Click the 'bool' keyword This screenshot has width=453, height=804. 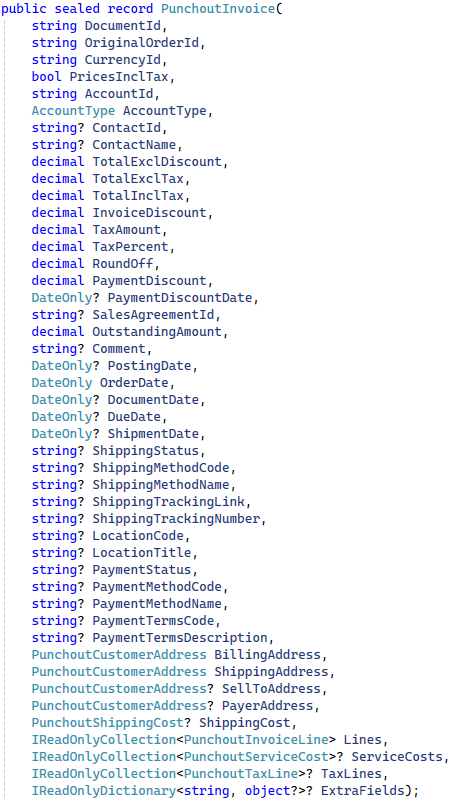[x=47, y=77]
